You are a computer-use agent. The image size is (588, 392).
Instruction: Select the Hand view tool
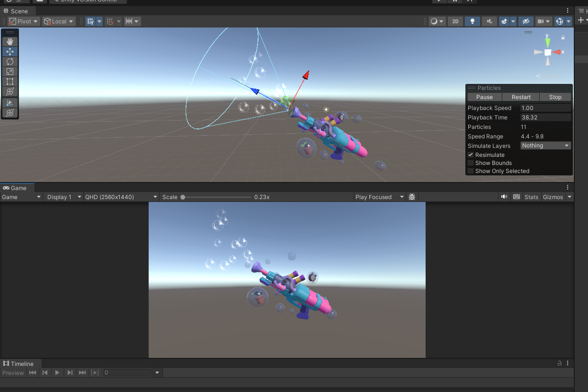tap(10, 42)
